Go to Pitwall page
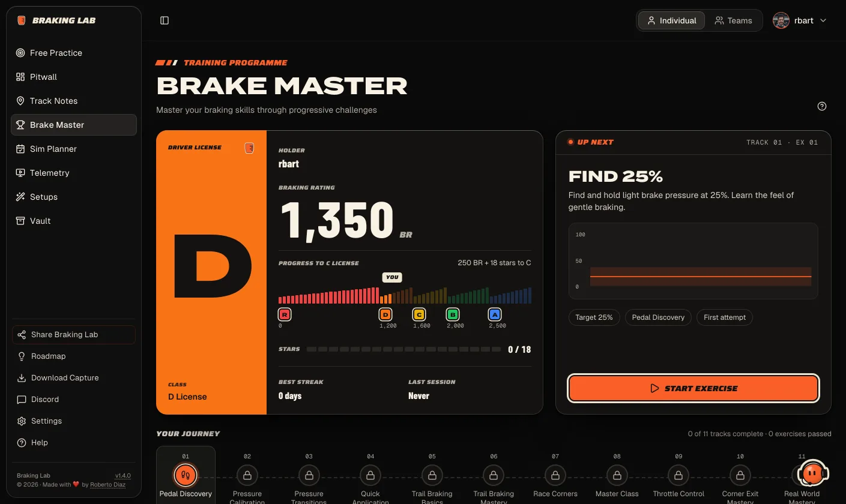The height and width of the screenshot is (504, 846). pos(74,77)
